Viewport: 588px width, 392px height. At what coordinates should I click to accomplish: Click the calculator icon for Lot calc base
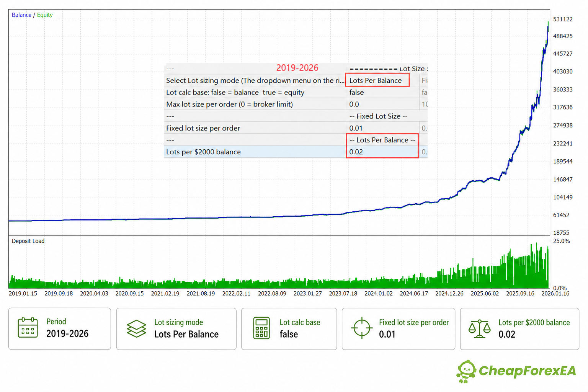[x=261, y=328]
